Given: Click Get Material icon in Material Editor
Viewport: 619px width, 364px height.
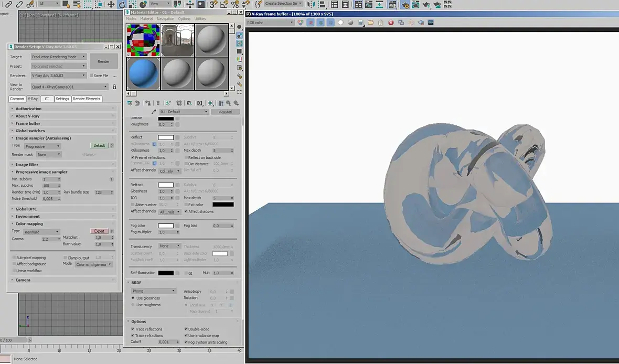Looking at the screenshot, I should coord(130,103).
